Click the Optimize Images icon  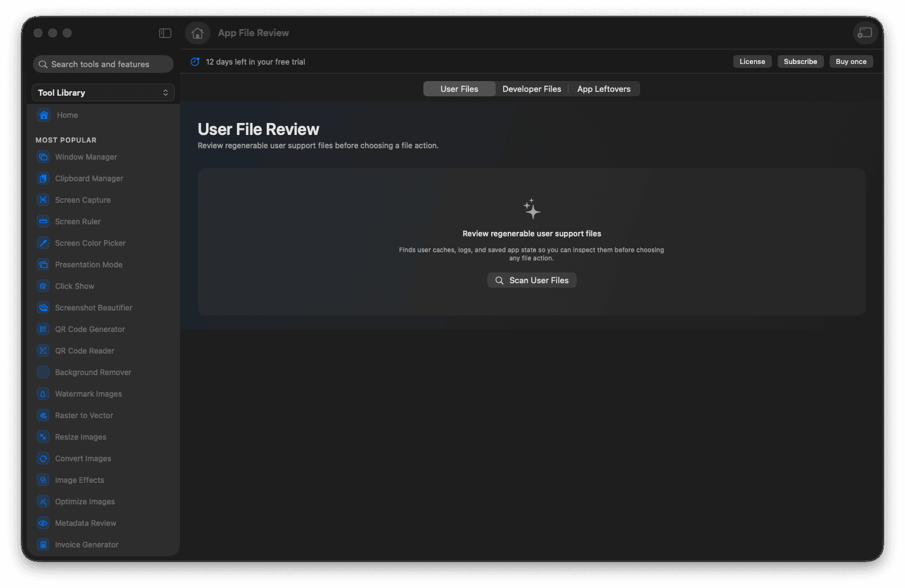click(43, 502)
